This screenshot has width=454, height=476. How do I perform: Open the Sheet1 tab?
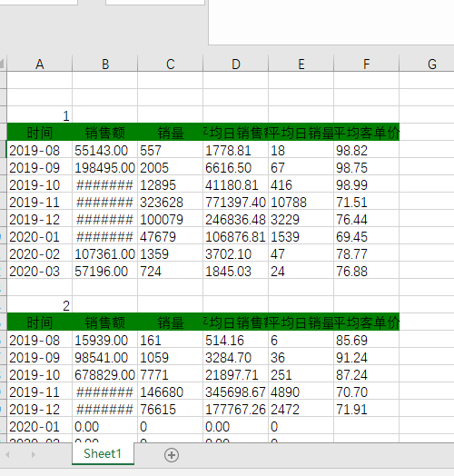103,453
